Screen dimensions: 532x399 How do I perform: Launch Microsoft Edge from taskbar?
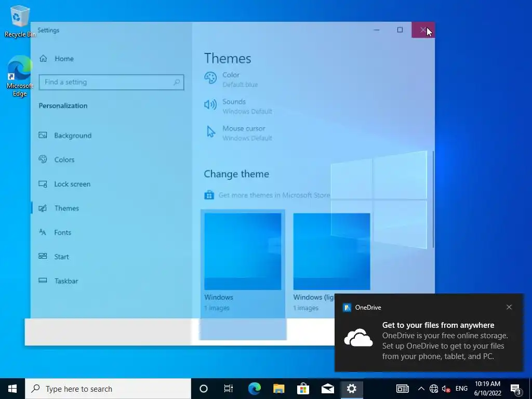tap(254, 389)
